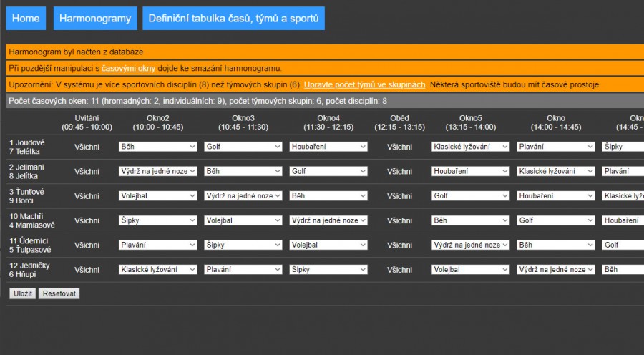Open Okno5 dropdown for Joudové row
This screenshot has width=644, height=355.
[470, 147]
